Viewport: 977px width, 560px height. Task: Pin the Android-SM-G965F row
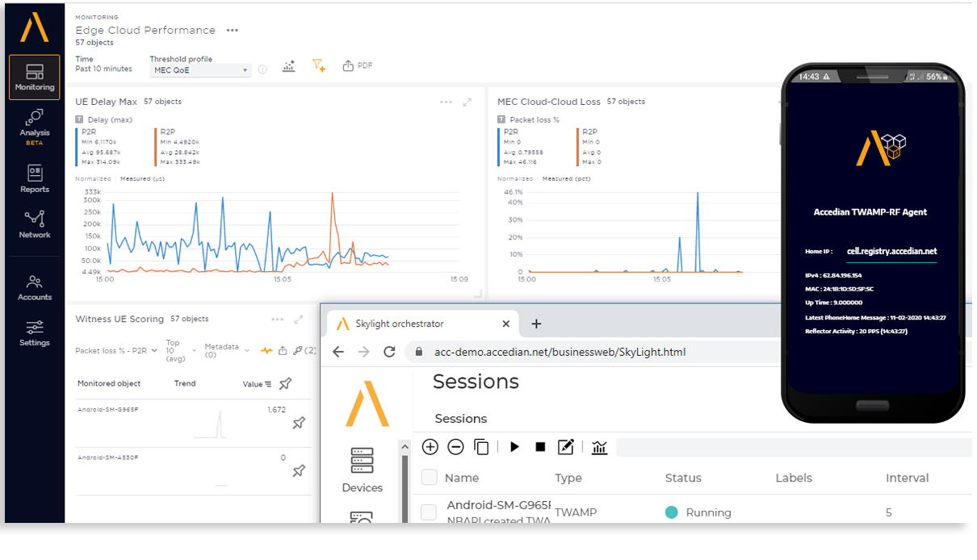[299, 423]
